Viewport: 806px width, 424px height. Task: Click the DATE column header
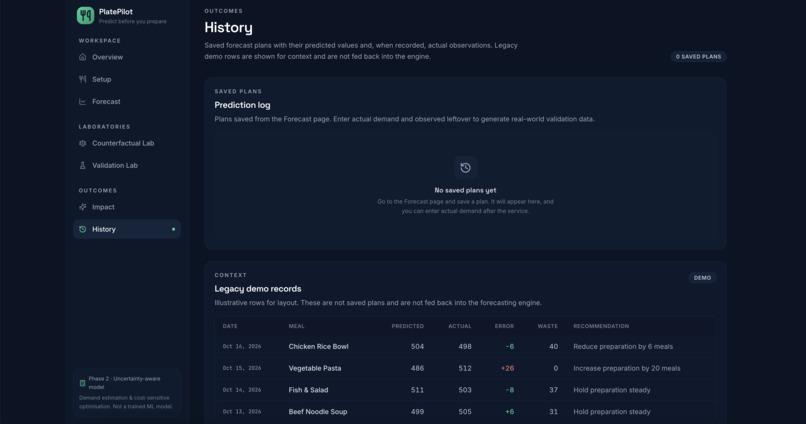pyautogui.click(x=230, y=326)
